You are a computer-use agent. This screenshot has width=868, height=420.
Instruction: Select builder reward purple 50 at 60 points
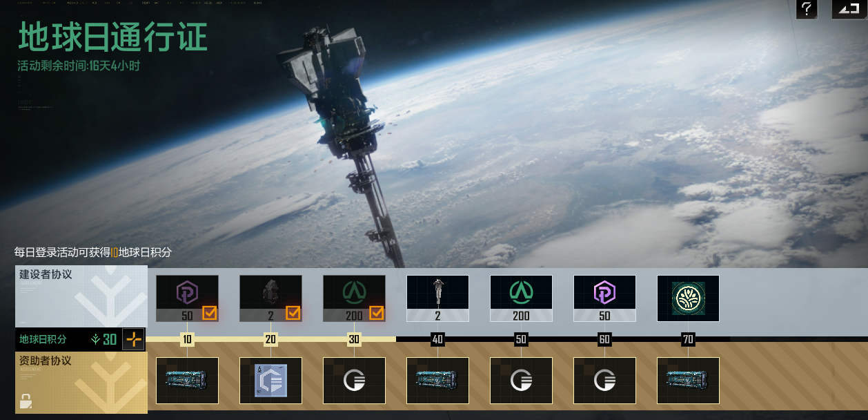[x=604, y=298]
